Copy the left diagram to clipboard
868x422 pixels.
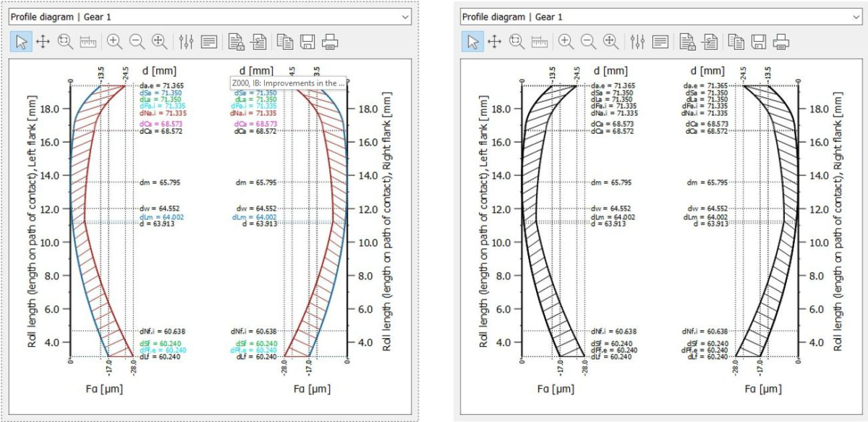(285, 42)
